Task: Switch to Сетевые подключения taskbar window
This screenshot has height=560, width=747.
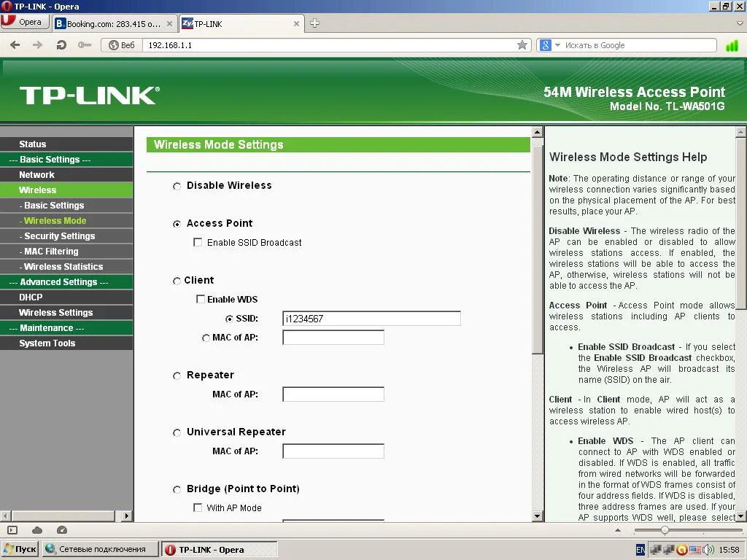Action: click(100, 549)
